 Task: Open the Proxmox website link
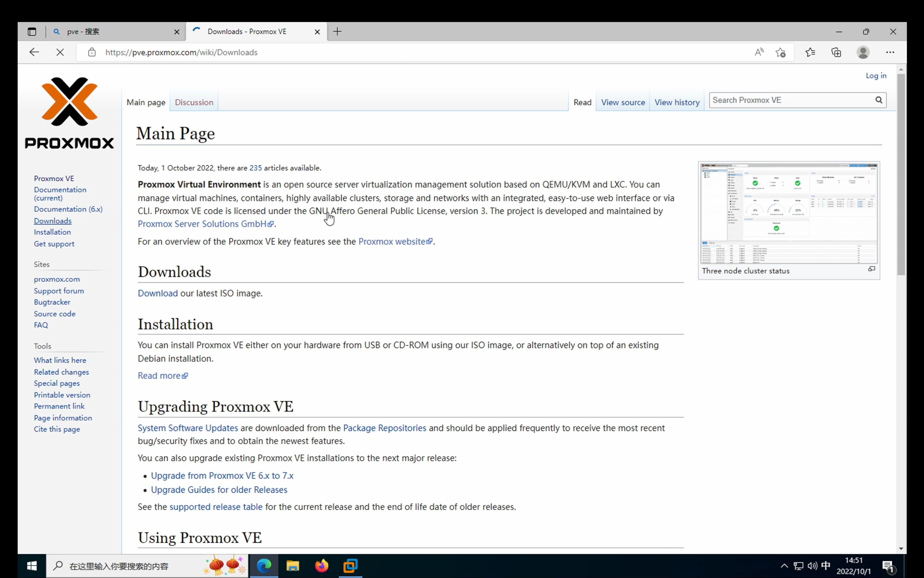395,242
